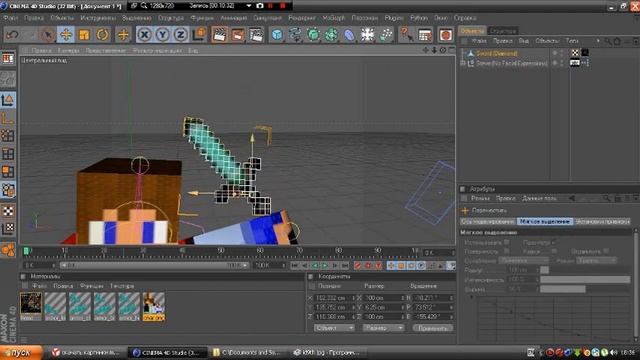Toggle visibility dot of Sword Diamond object
Screen dimensions: 640x360
555,53
